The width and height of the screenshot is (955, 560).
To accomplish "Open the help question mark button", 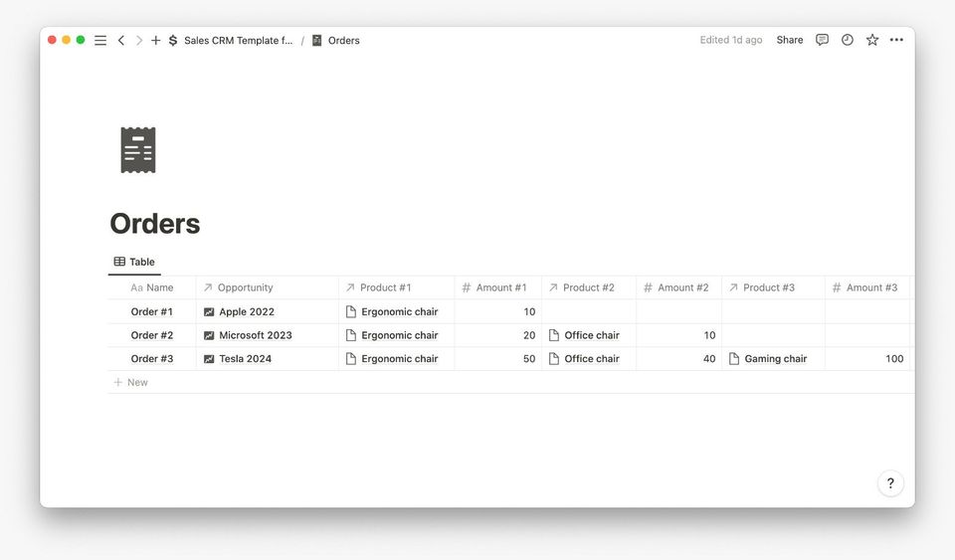I will (890, 483).
